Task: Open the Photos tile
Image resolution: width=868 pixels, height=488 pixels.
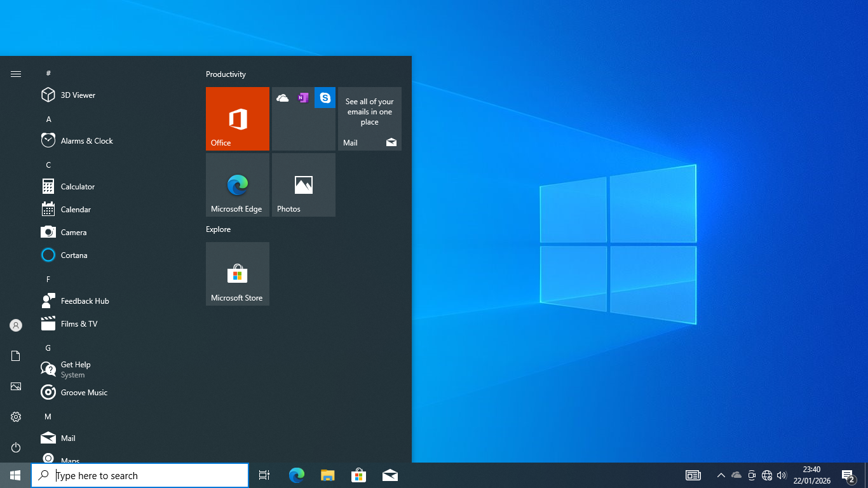Action: click(x=304, y=185)
